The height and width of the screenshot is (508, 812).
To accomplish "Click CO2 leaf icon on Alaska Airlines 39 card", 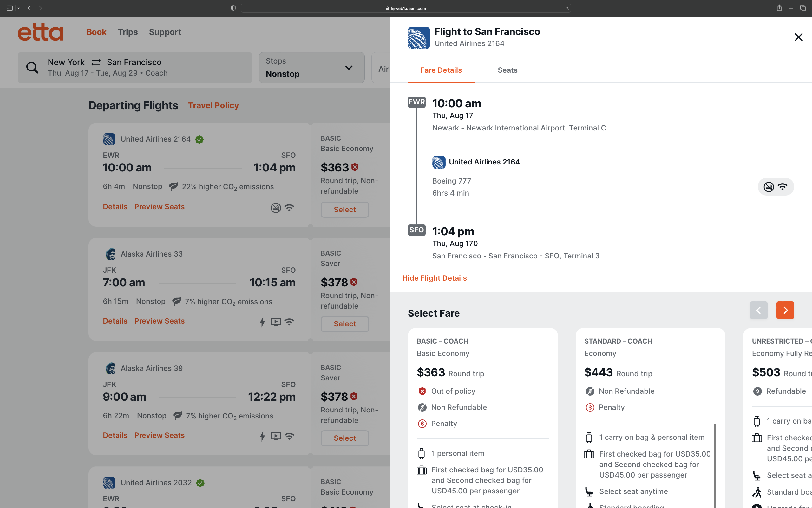I will (178, 416).
